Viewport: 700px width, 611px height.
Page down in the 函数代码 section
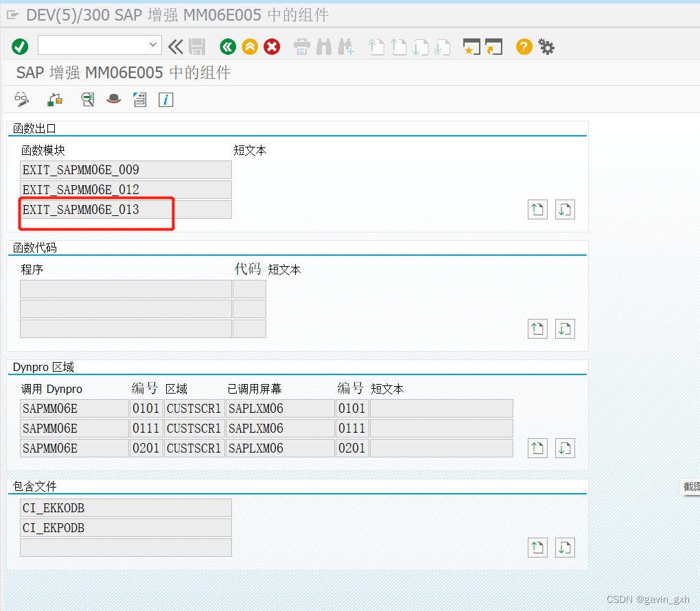tap(565, 329)
